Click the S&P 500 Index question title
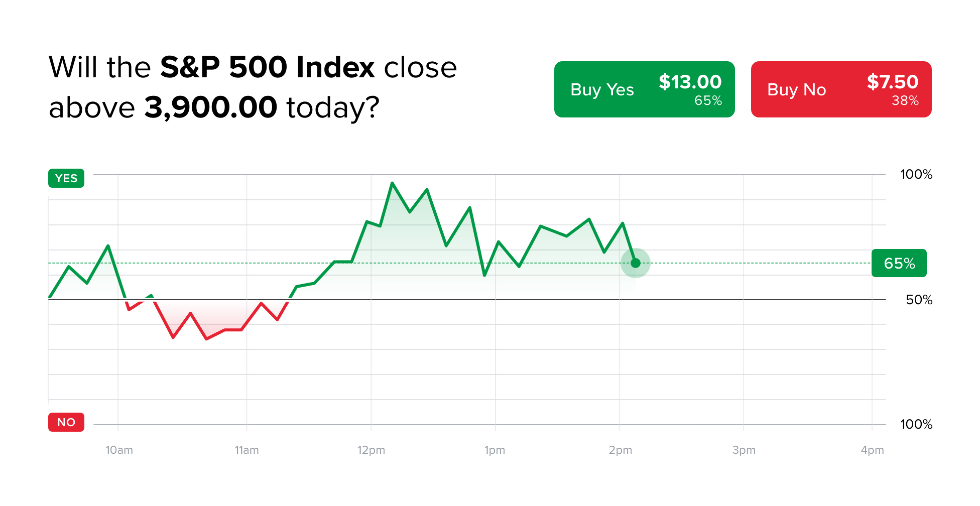The image size is (980, 506). click(253, 87)
